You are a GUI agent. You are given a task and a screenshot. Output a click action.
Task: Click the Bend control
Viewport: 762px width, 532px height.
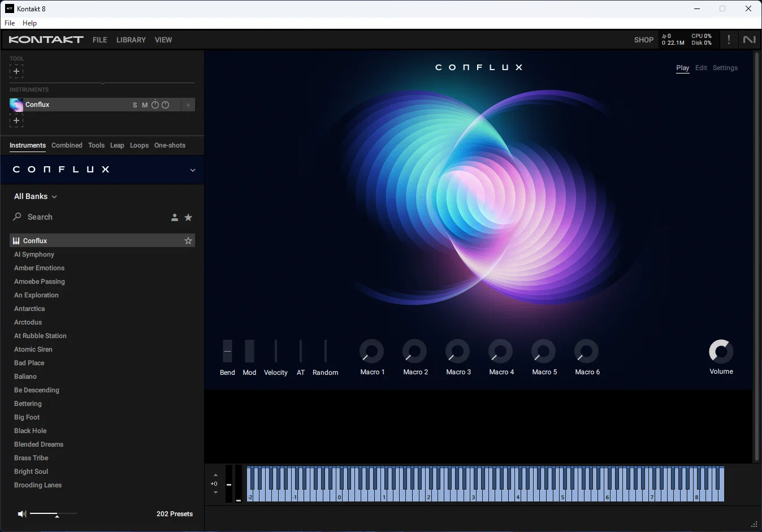[x=227, y=351]
